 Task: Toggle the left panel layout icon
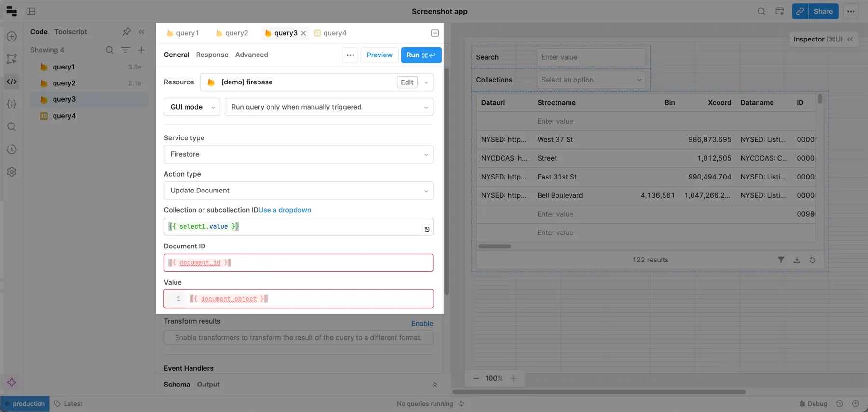point(31,11)
